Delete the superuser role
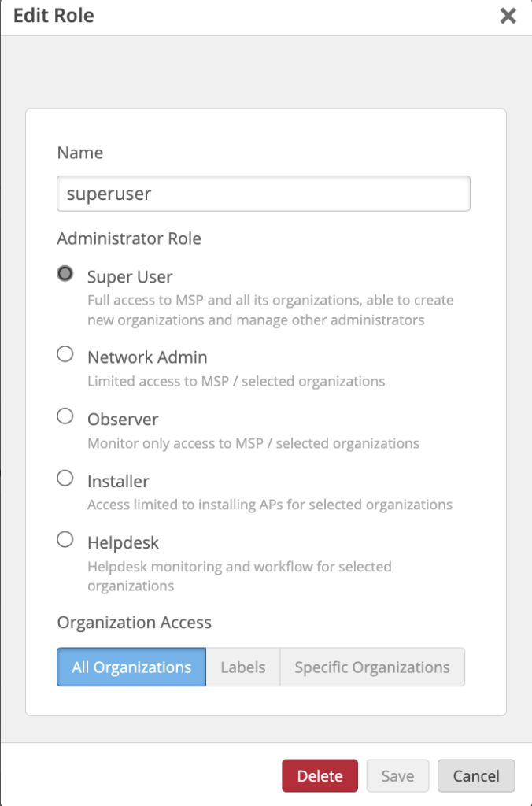The width and height of the screenshot is (532, 806). [x=320, y=775]
